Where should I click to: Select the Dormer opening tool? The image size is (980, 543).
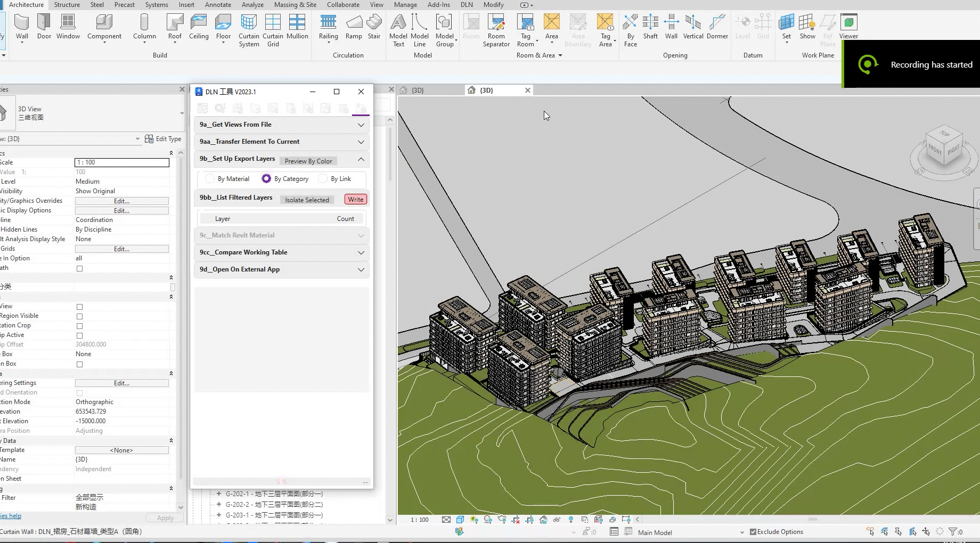pos(717,28)
